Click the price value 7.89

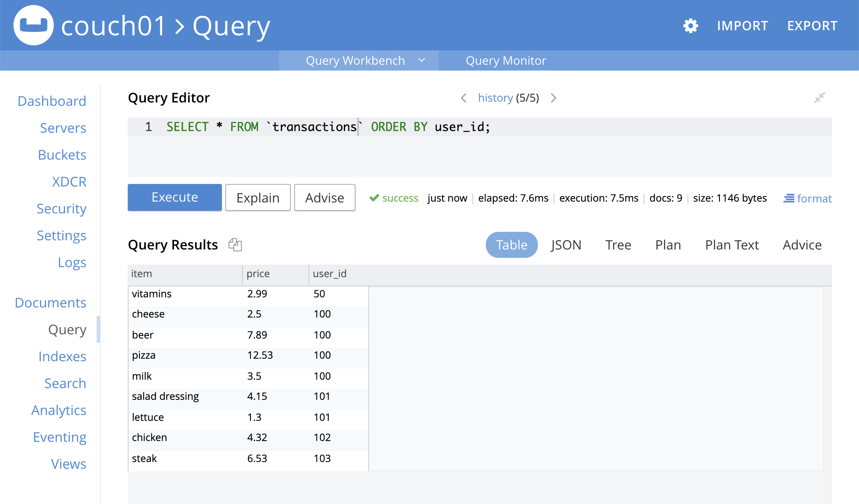257,335
